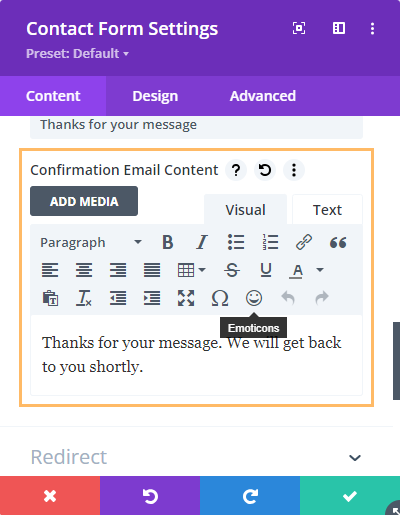Open the Paragraph format dropdown
Image resolution: width=400 pixels, height=515 pixels.
click(91, 242)
